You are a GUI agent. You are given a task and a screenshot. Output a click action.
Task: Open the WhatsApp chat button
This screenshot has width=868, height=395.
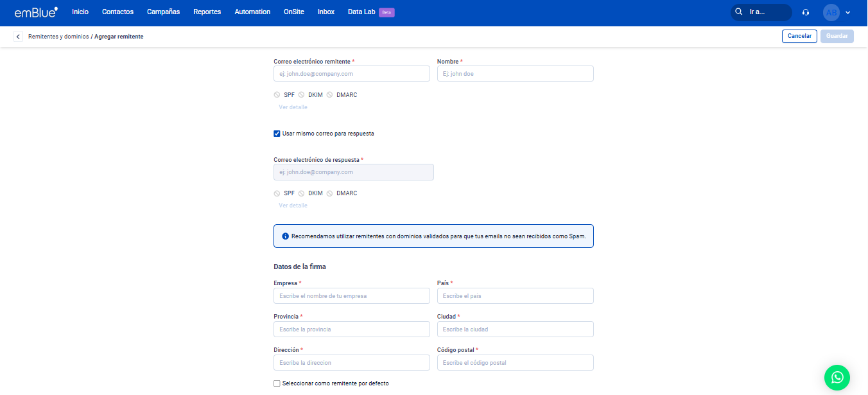[x=837, y=378]
